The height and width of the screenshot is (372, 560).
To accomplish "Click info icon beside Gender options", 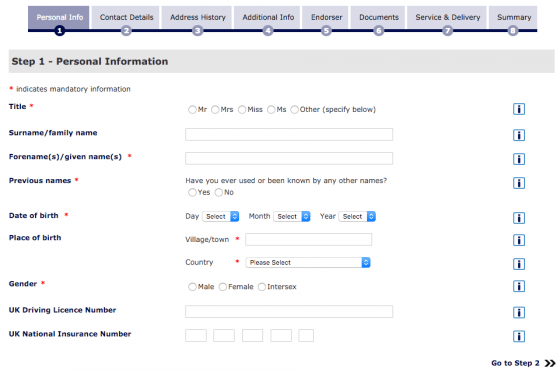I will click(519, 286).
